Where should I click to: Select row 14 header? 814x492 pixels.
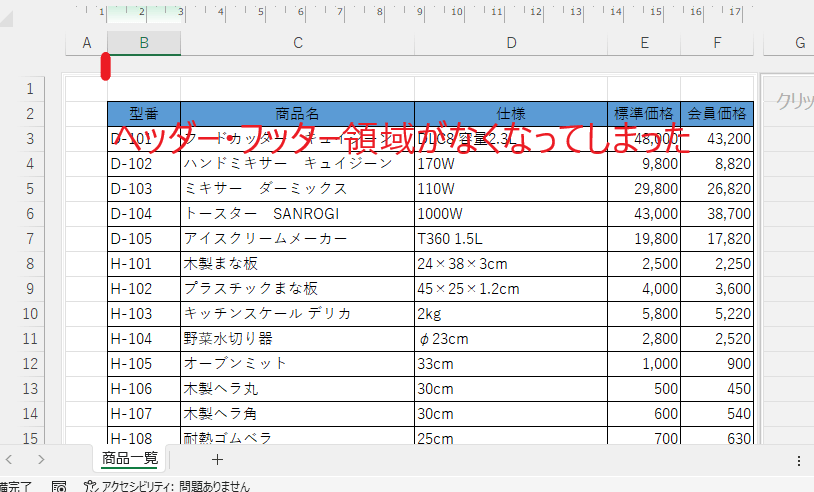(x=30, y=414)
